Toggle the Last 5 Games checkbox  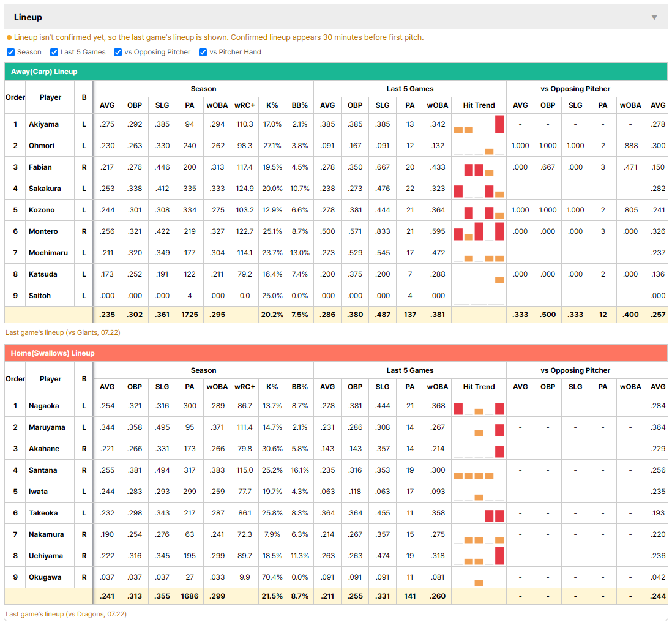54,52
